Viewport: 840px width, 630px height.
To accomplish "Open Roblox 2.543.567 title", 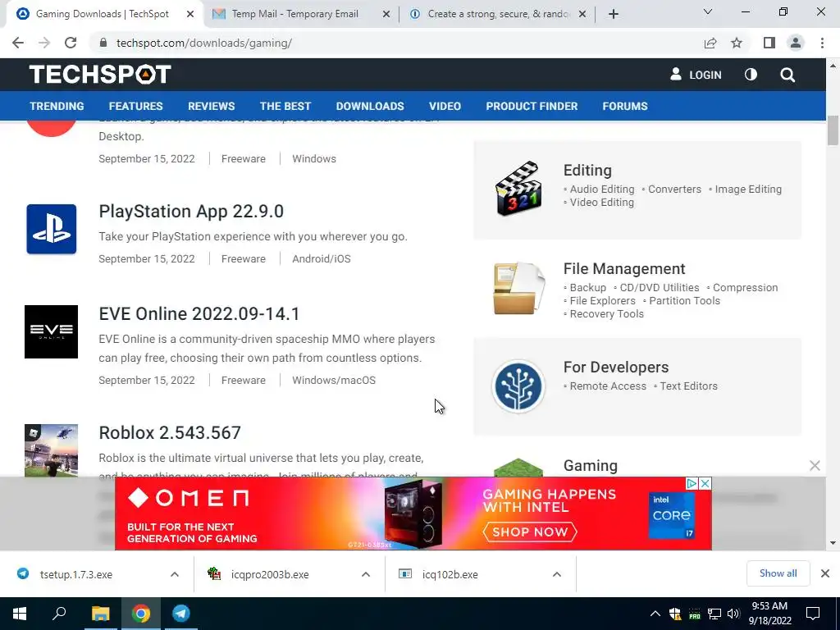I will pyautogui.click(x=170, y=432).
